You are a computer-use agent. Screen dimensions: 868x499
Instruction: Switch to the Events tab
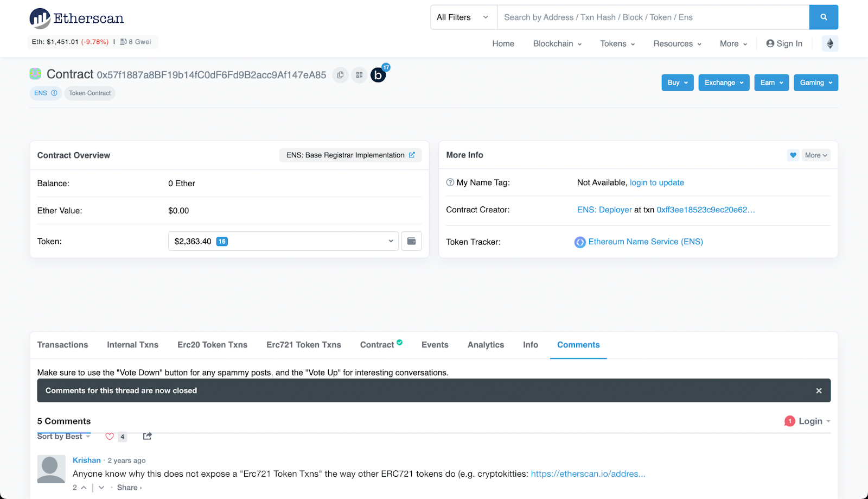click(435, 345)
